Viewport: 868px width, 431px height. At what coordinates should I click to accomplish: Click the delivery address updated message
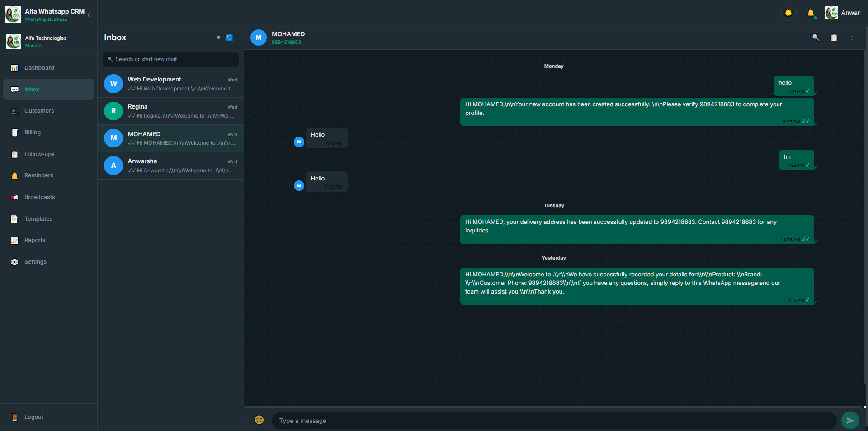pos(637,230)
